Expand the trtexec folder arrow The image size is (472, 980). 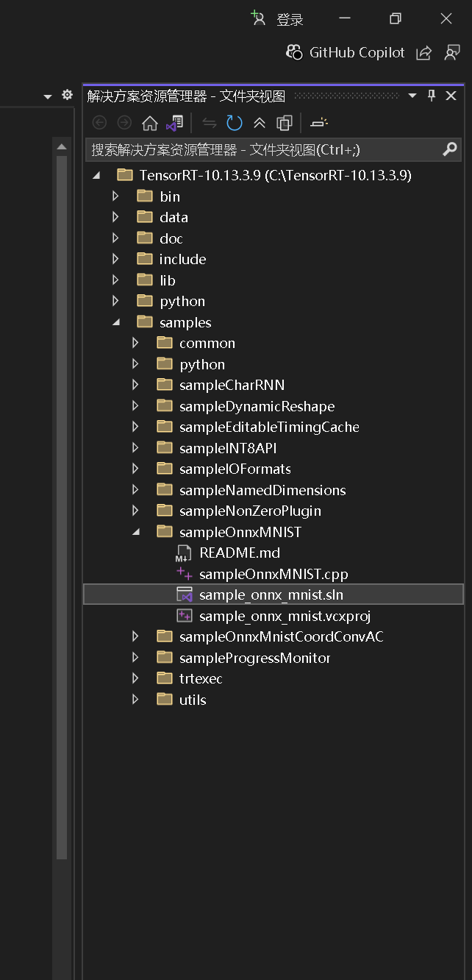(135, 678)
